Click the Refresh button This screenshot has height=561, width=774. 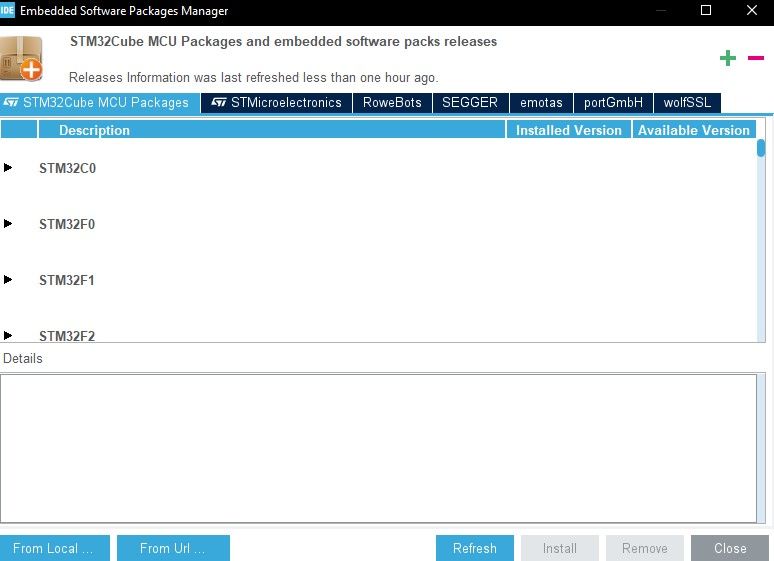click(x=475, y=548)
